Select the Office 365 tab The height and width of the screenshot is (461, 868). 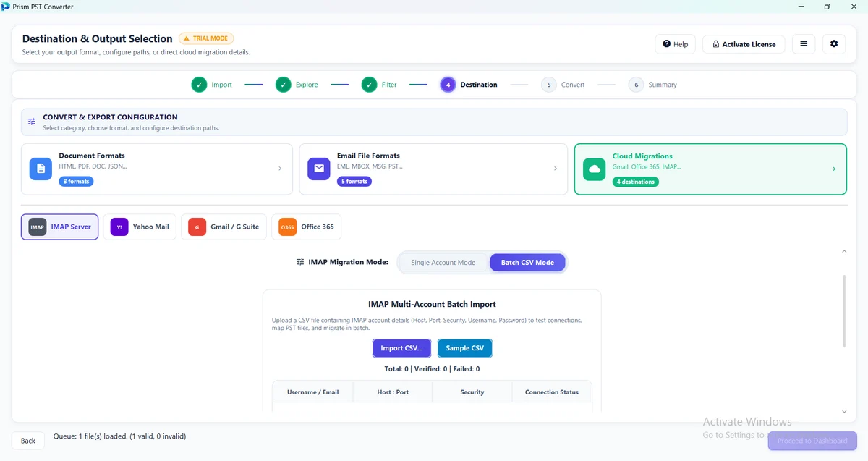coord(307,227)
